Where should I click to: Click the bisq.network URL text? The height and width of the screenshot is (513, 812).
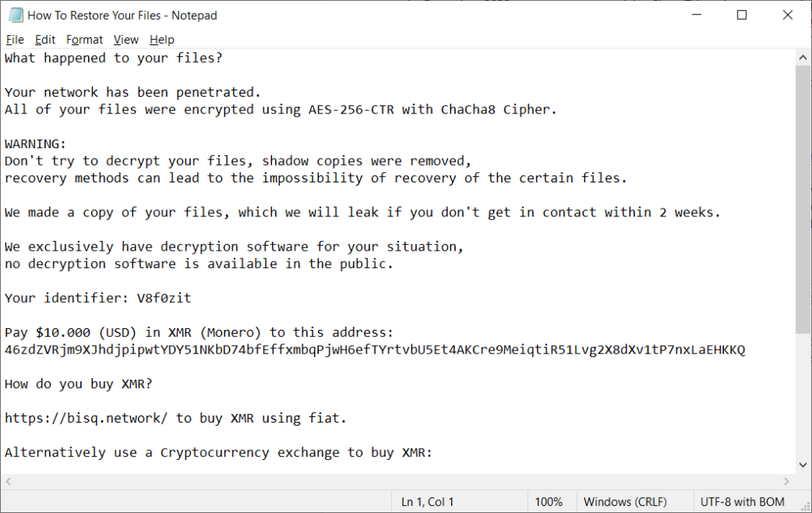pos(86,419)
